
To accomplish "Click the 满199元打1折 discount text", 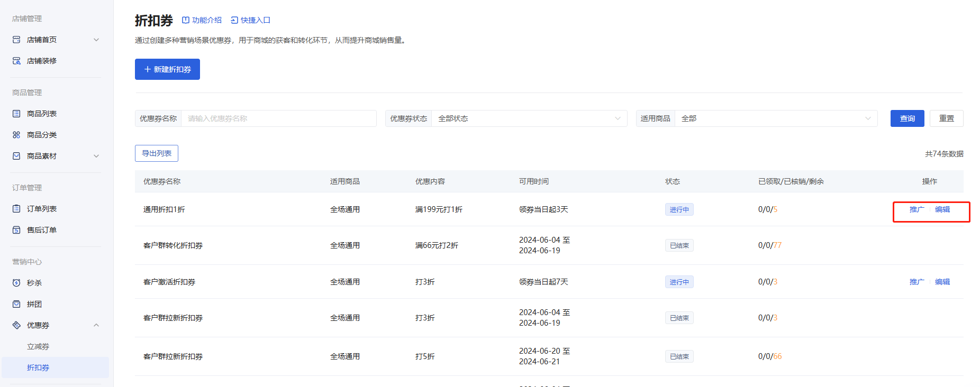I will (x=439, y=209).
